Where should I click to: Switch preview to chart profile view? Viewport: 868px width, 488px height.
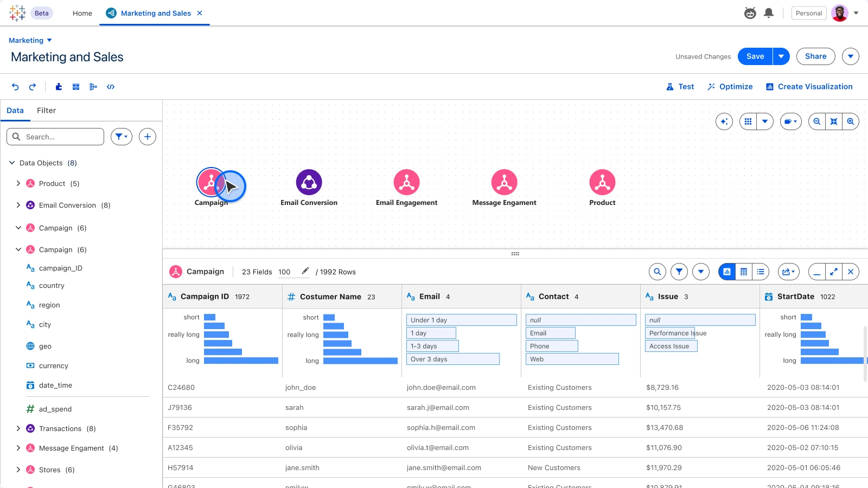click(x=727, y=272)
